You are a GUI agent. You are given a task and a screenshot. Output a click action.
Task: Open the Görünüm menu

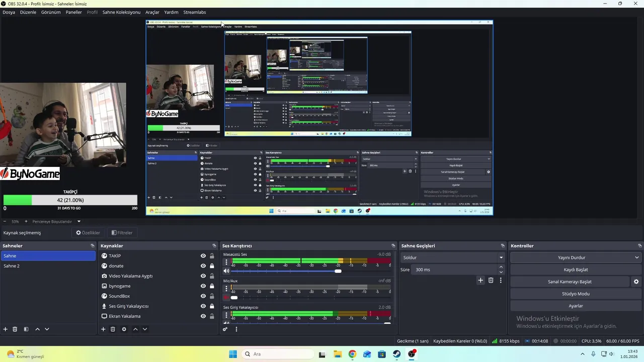(51, 12)
